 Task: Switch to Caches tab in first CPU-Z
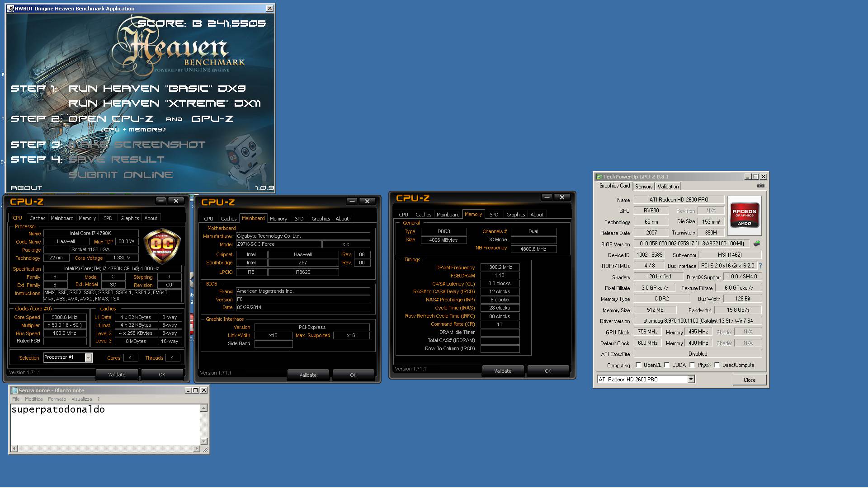(38, 218)
